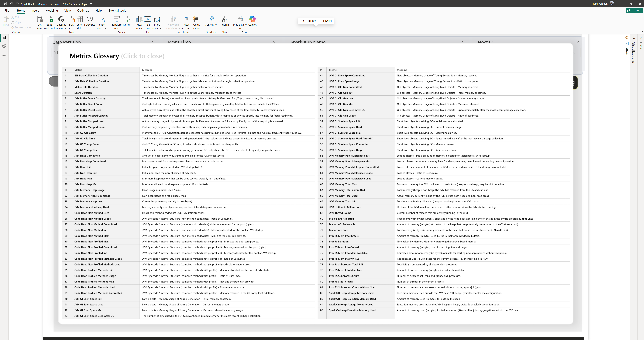This screenshot has height=340, width=644.
Task: Open the Optimize tab
Action: [83, 11]
